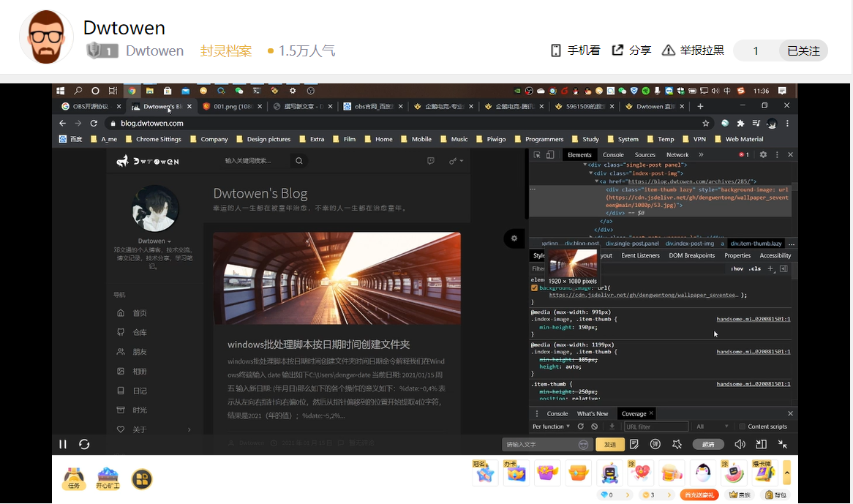Click the blog search magnifier icon
The image size is (853, 504).
click(298, 161)
